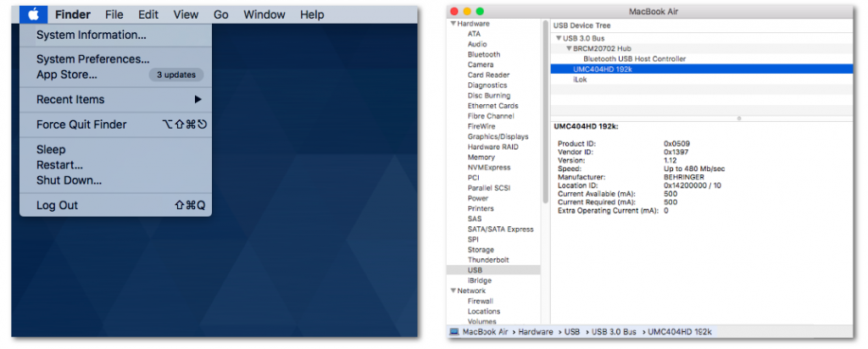Select the highlighted USB sidebar item
This screenshot has width=868, height=349.
tap(493, 270)
